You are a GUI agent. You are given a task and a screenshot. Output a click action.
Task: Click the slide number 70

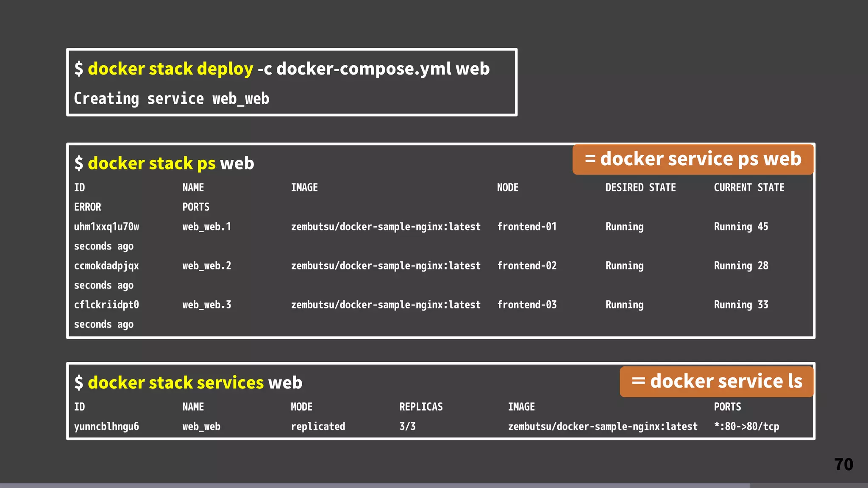click(843, 465)
